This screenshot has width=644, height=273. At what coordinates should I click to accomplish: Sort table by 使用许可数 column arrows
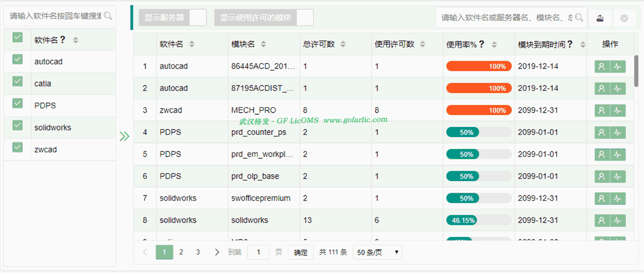tap(423, 44)
